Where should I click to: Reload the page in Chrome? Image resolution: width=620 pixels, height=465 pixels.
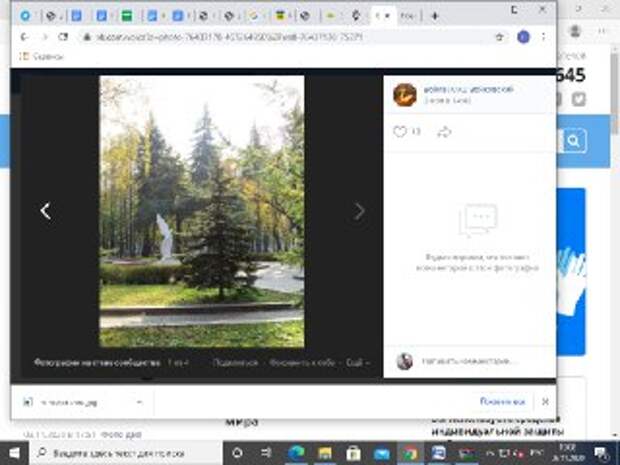click(63, 37)
